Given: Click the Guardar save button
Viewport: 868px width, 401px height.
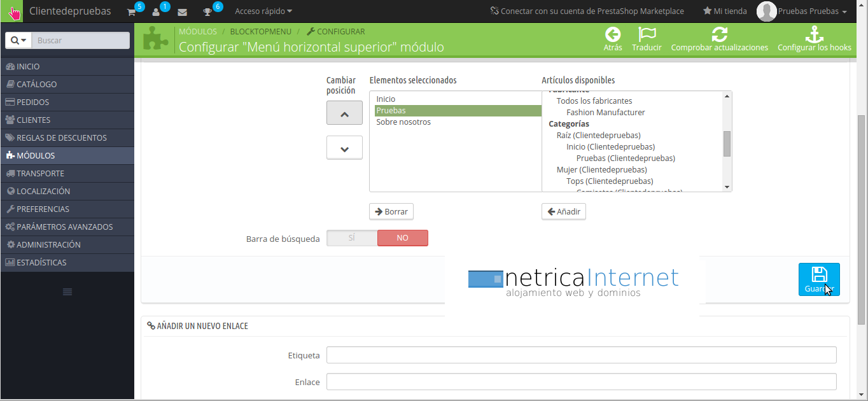Looking at the screenshot, I should [x=819, y=279].
